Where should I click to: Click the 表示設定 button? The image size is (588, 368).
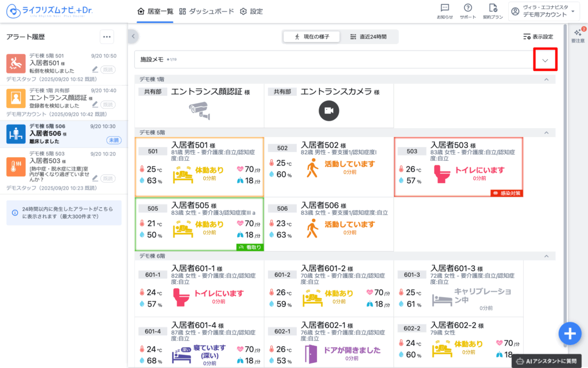point(538,37)
